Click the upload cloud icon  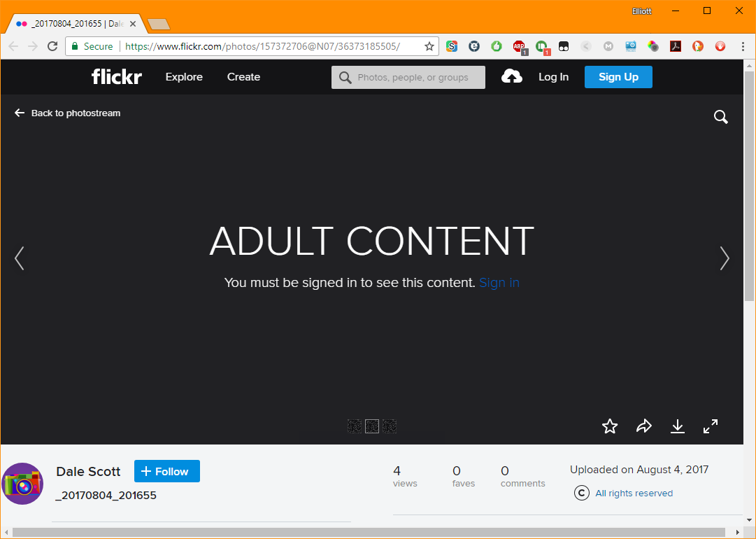pos(512,77)
